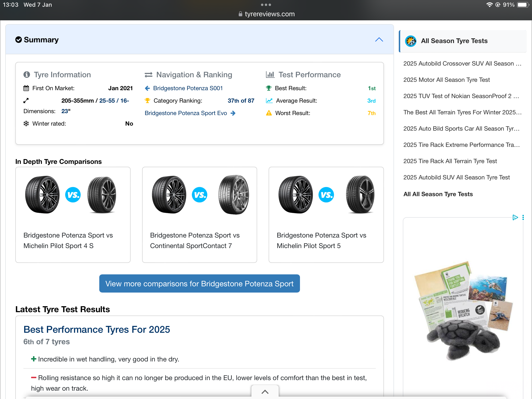Open 37th of 87 category ranking link

click(x=241, y=100)
